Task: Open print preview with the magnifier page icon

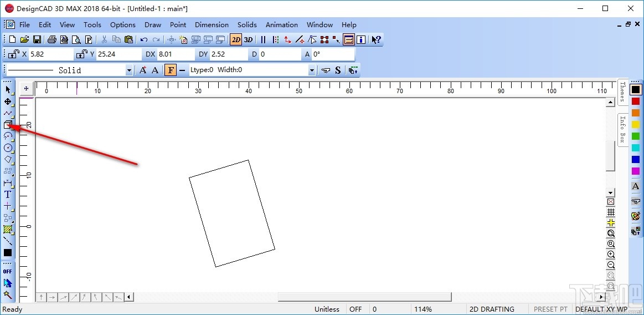Action: pyautogui.click(x=76, y=39)
